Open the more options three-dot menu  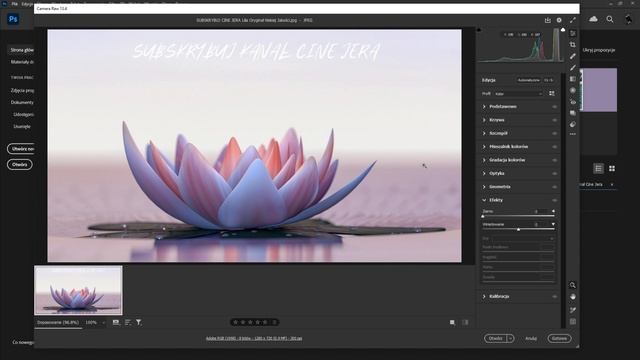[x=573, y=134]
